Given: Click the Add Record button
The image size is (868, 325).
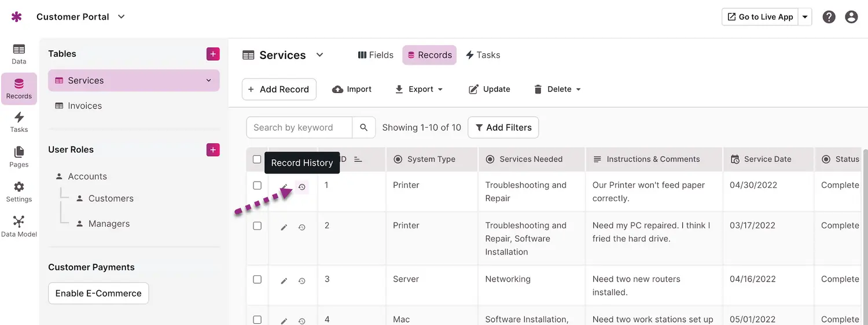Looking at the screenshot, I should point(279,89).
